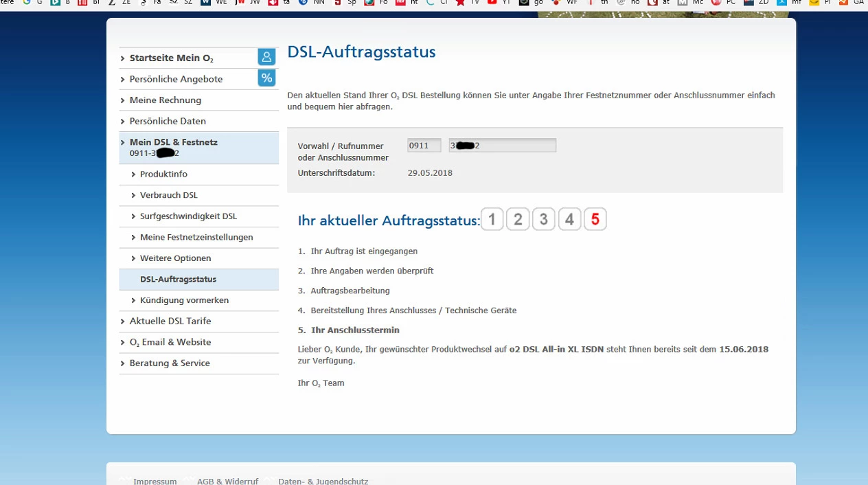
Task: Open Aktuelle DSL Tarife
Action: click(x=170, y=321)
